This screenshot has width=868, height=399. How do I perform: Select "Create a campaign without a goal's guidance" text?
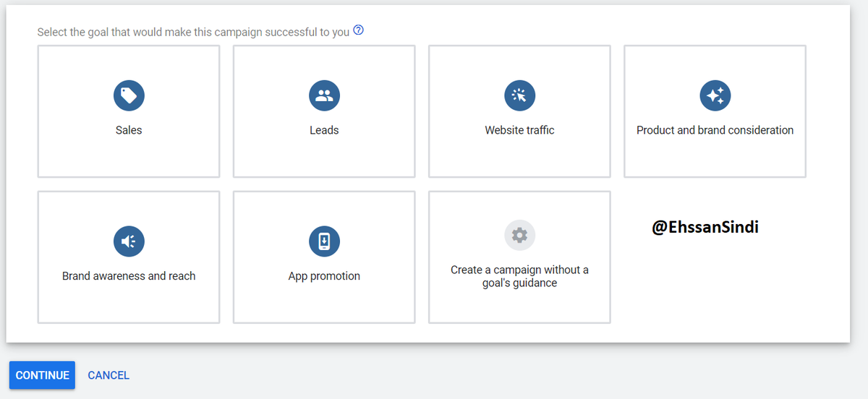point(519,276)
